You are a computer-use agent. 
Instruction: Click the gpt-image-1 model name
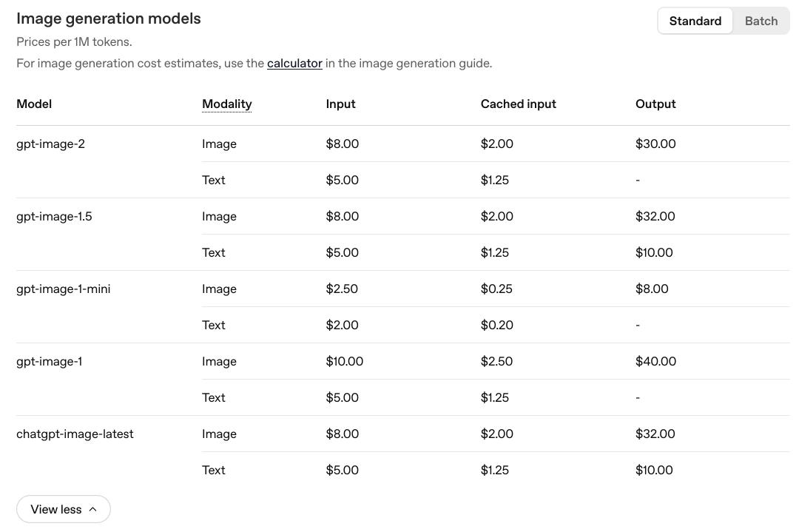(x=49, y=361)
